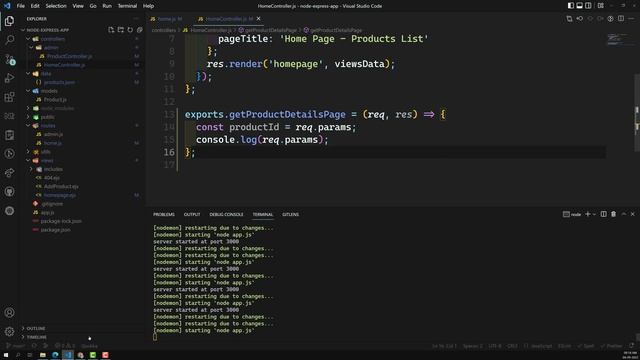The image size is (640, 360).
Task: Collapse all folders in Explorer
Action: click(140, 30)
